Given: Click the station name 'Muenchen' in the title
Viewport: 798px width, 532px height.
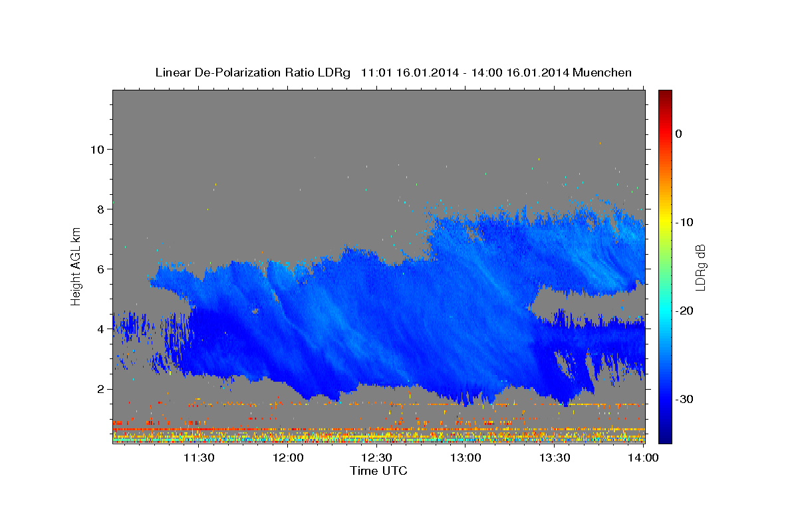Looking at the screenshot, I should (x=602, y=72).
